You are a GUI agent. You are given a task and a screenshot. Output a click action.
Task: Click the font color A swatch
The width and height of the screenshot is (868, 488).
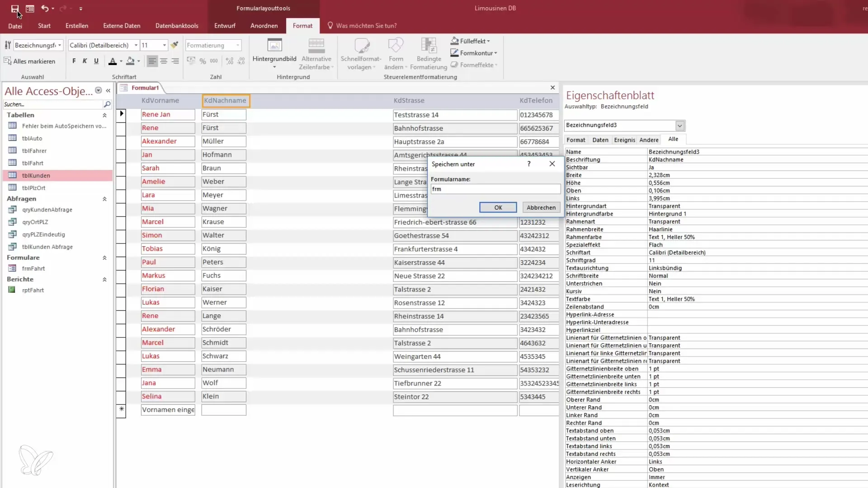[113, 61]
